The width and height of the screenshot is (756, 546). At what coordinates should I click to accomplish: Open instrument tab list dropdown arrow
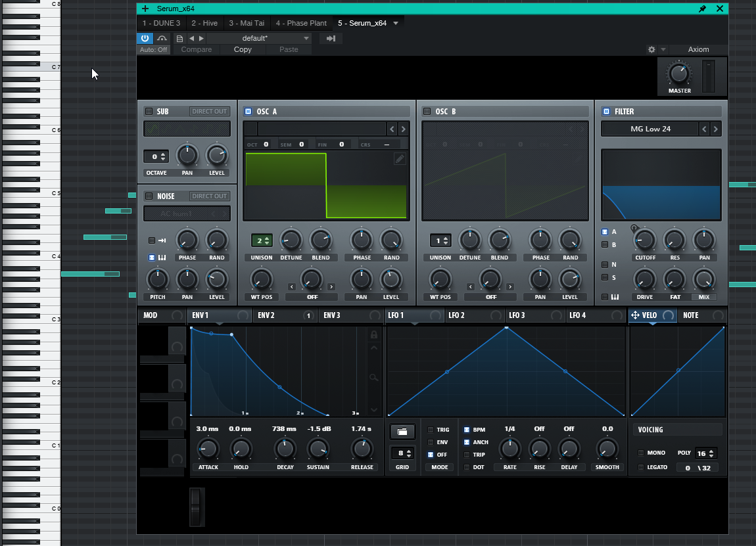pyautogui.click(x=396, y=23)
